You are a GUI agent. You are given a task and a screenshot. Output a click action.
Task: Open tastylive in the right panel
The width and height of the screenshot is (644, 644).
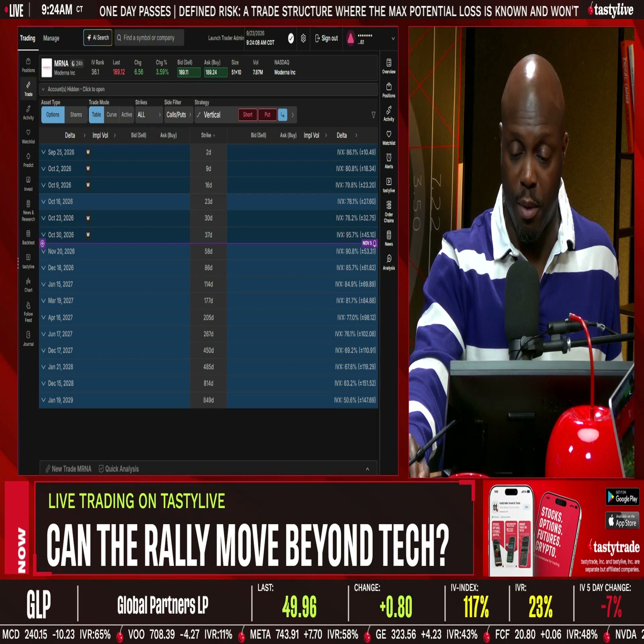click(x=389, y=185)
